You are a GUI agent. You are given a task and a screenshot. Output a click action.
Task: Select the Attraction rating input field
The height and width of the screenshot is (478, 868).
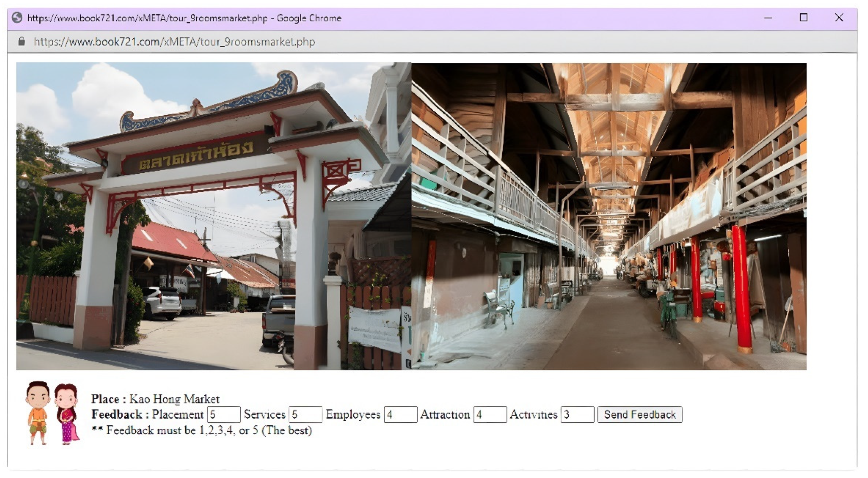[x=490, y=414]
